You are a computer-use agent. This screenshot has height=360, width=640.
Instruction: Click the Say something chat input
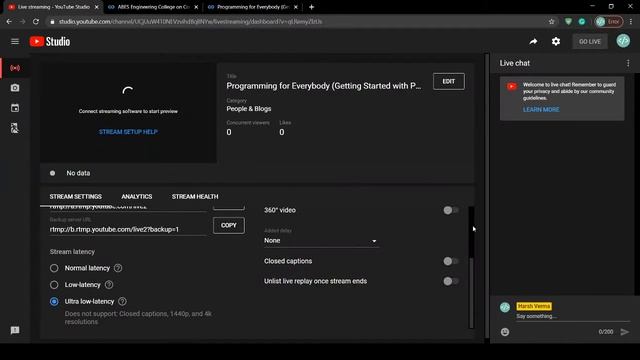[x=573, y=316]
